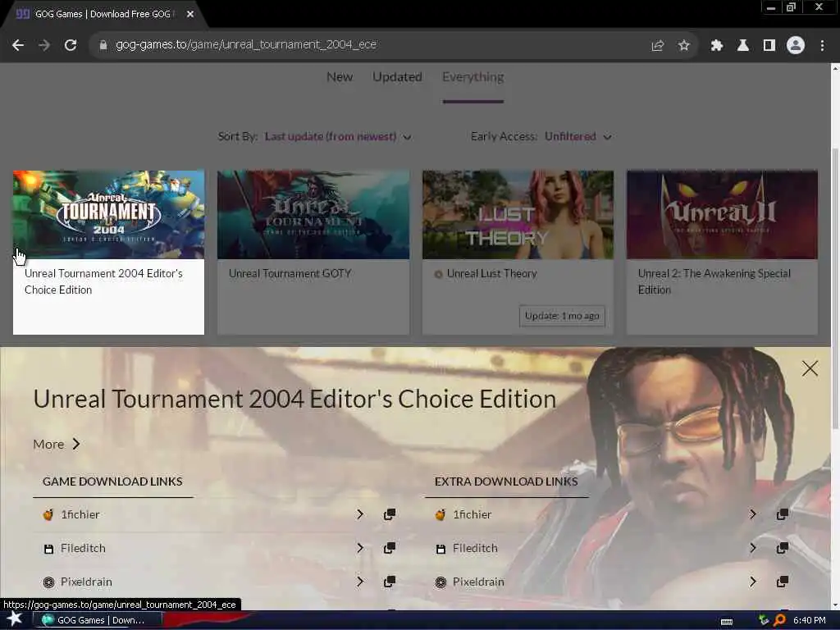
Task: Open game 1fichier link chevron
Action: (x=360, y=514)
